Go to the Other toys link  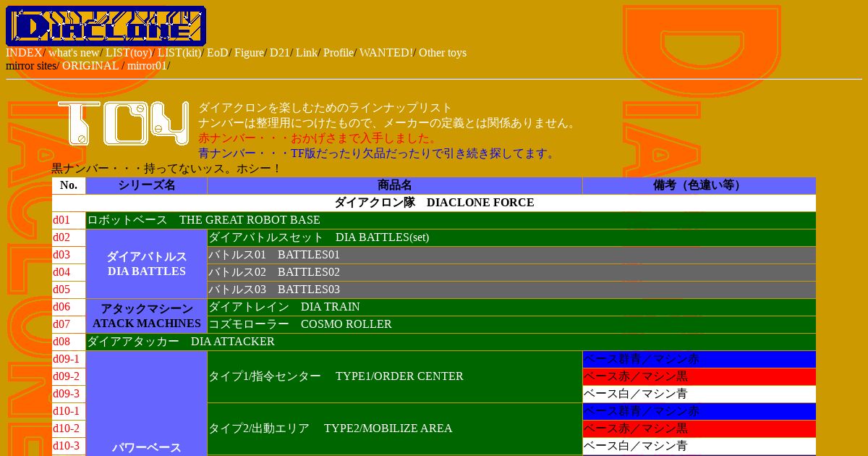tap(443, 53)
